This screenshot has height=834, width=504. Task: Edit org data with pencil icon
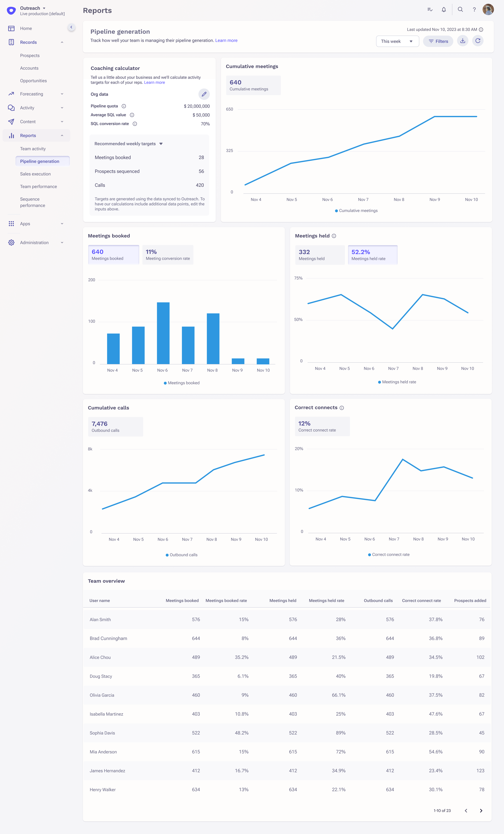click(204, 94)
